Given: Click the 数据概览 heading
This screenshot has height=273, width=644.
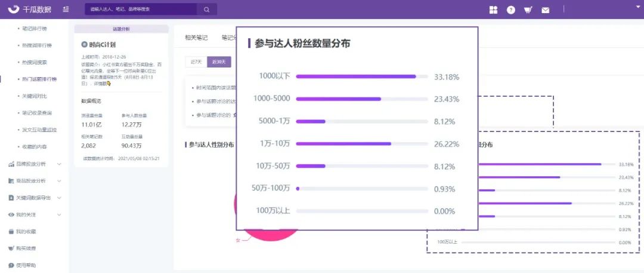Looking at the screenshot, I should 91,101.
